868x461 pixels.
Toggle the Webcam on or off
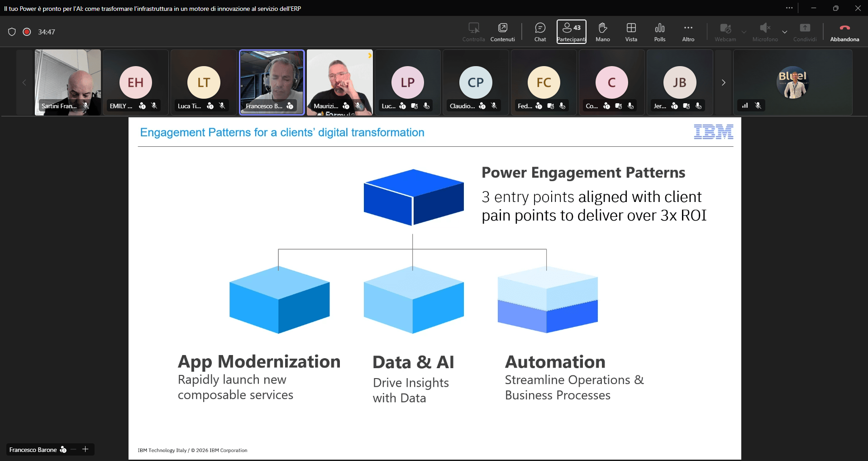click(725, 32)
